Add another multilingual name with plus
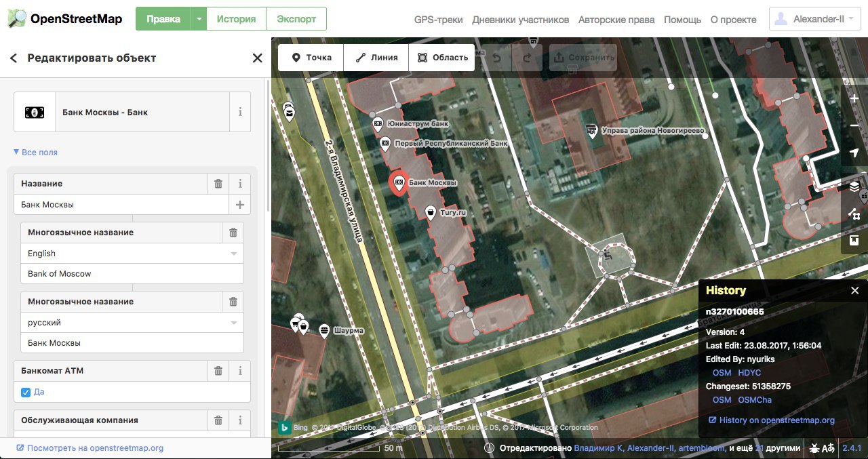The image size is (868, 459). [239, 204]
